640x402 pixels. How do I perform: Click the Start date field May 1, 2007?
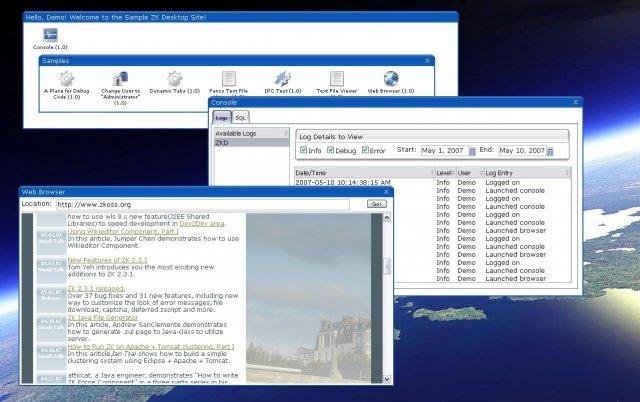(x=444, y=151)
